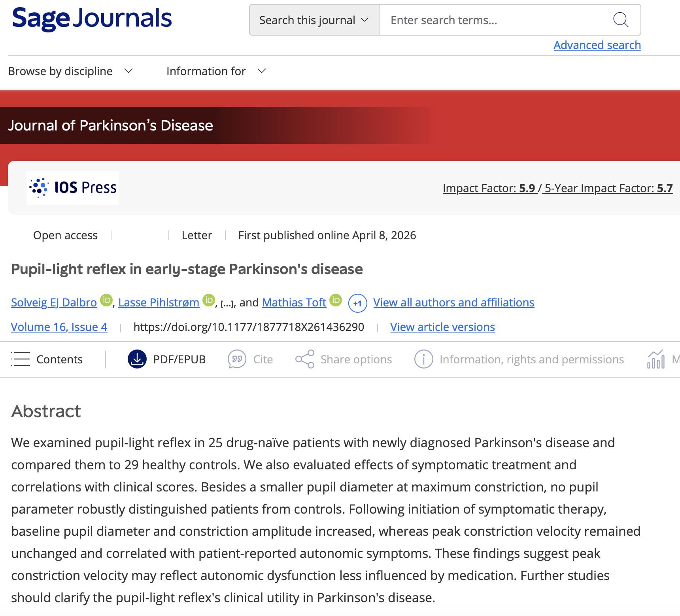Screen dimensions: 680x616
Task: View all authors and affiliations
Action: click(x=454, y=302)
